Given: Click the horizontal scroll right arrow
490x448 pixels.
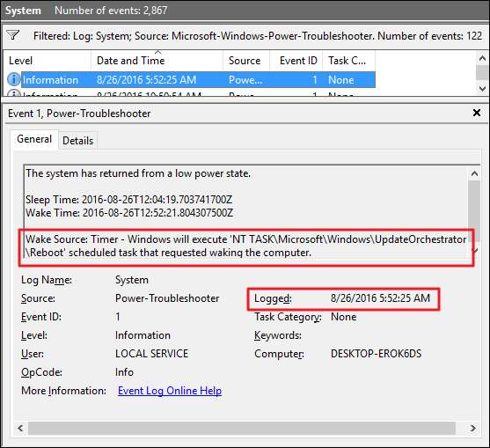Looking at the screenshot, I should tap(472, 428).
